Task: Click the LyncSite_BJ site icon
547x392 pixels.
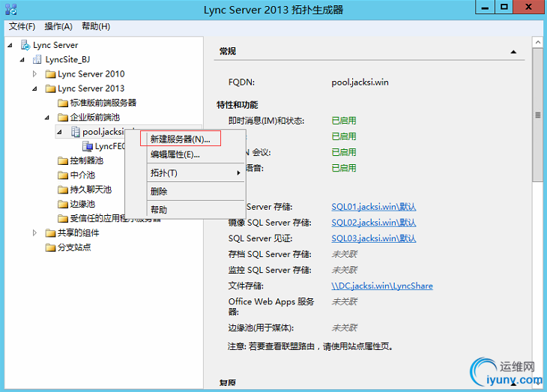Action: [37, 60]
